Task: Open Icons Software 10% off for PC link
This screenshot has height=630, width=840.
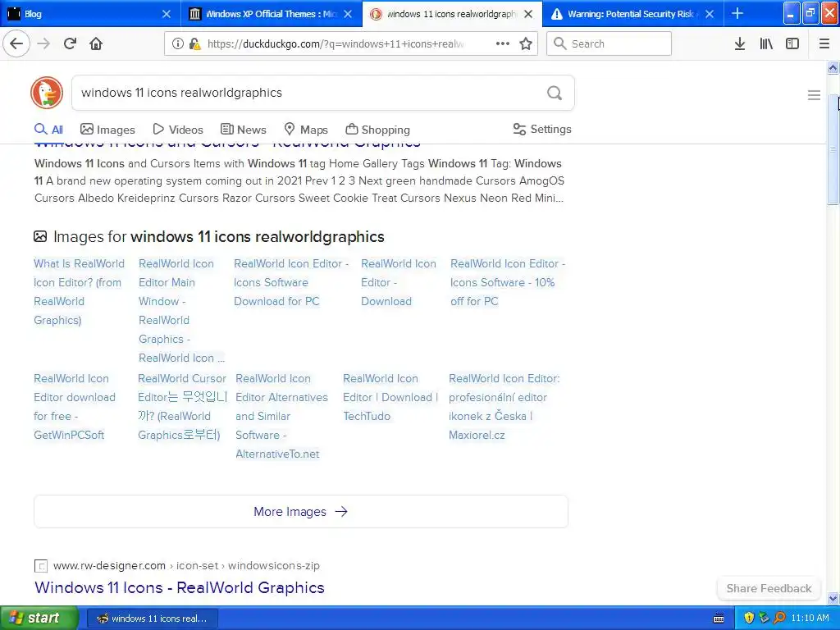Action: click(508, 282)
